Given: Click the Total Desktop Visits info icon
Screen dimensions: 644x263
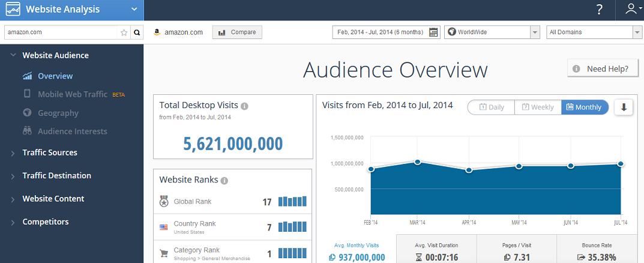Looking at the screenshot, I should [244, 106].
